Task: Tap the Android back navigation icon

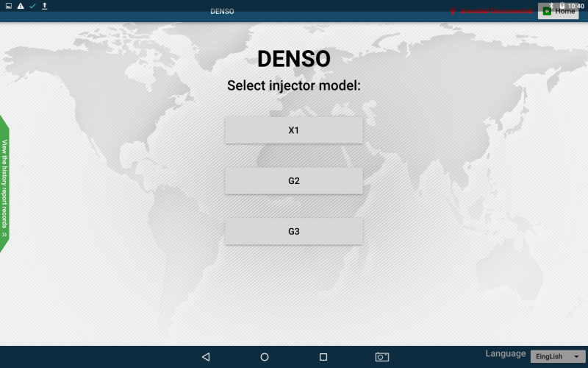Action: [x=206, y=357]
